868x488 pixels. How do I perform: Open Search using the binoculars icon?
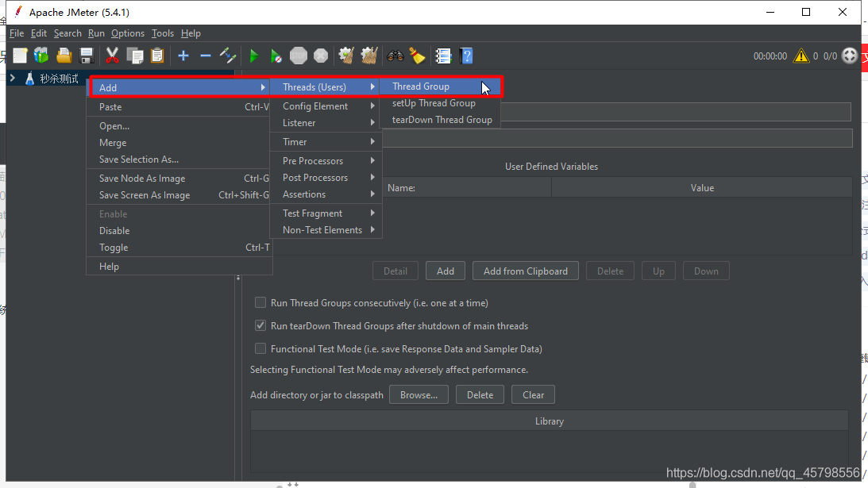tap(395, 56)
